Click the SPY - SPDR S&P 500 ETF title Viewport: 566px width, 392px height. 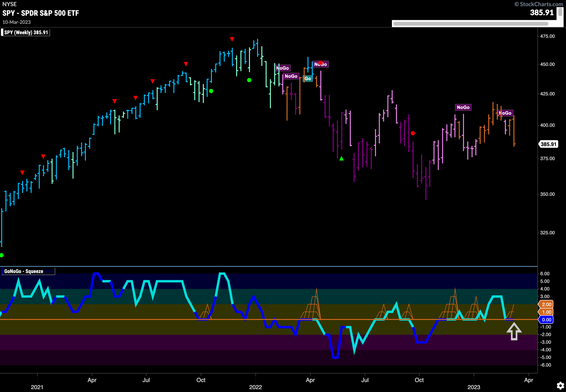click(41, 13)
